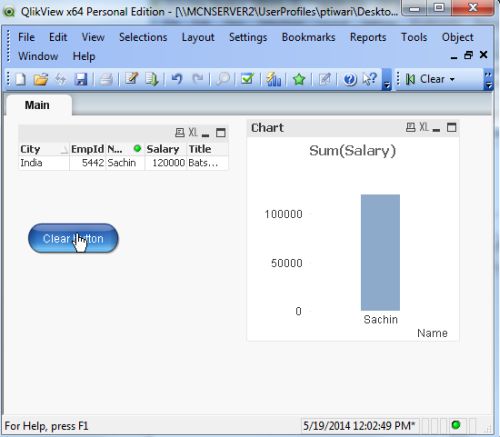Open the Clear dropdown arrow
This screenshot has width=500, height=437.
tap(452, 80)
